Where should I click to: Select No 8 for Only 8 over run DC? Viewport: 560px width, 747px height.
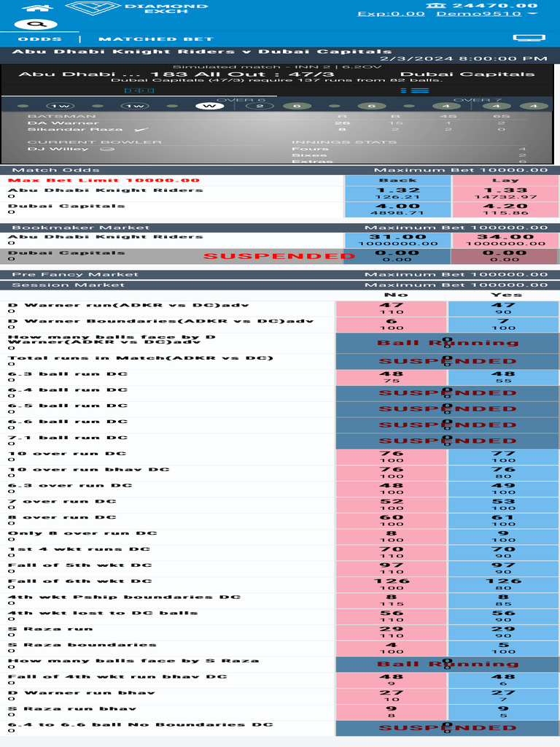392,537
